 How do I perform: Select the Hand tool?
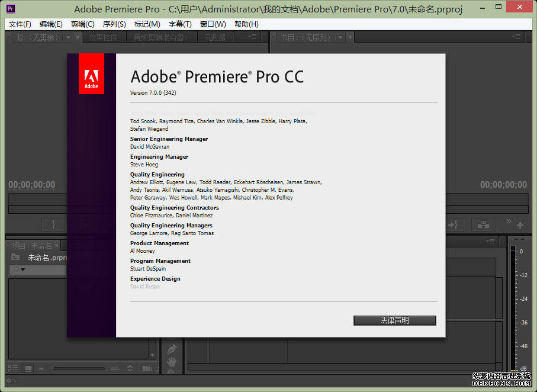pos(172,362)
